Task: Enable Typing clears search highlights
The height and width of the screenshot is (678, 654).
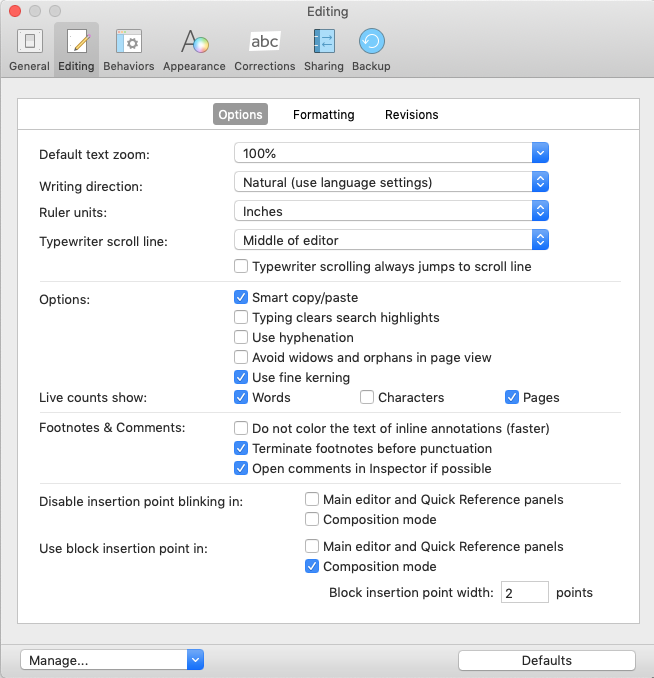Action: [241, 317]
